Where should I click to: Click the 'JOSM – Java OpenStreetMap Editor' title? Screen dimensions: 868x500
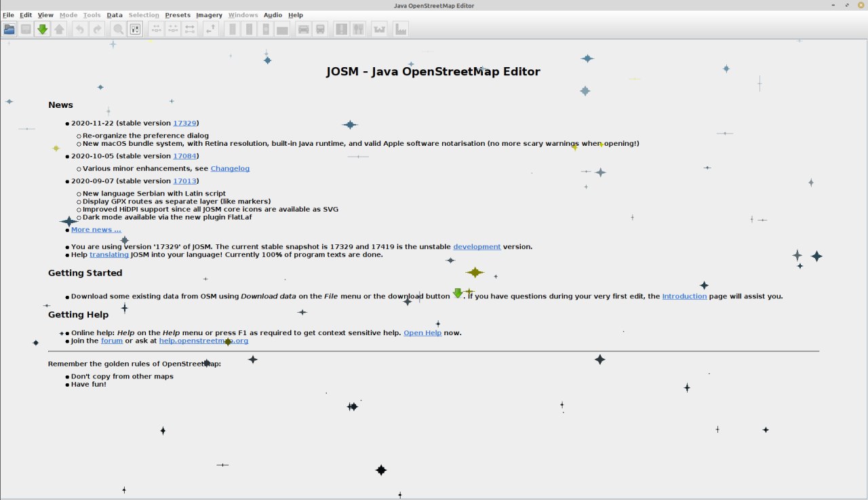click(433, 71)
